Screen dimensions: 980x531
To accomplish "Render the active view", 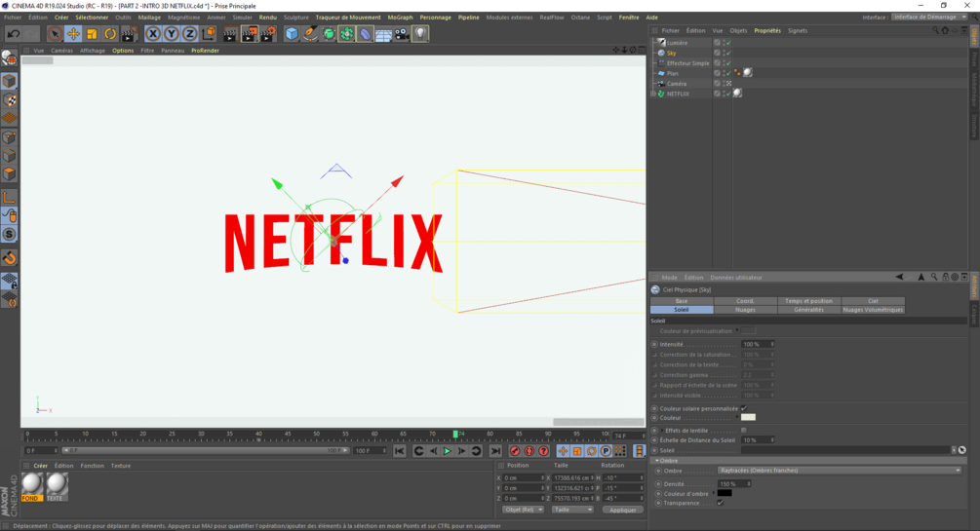I will click(230, 34).
